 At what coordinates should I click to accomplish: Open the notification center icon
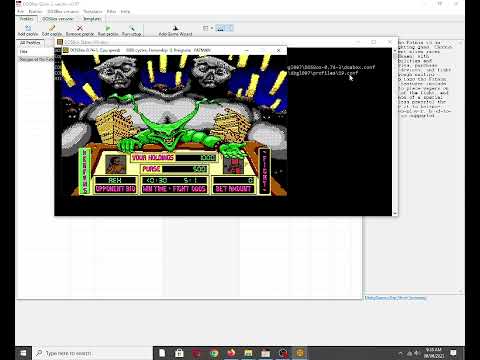pyautogui.click(x=453, y=353)
